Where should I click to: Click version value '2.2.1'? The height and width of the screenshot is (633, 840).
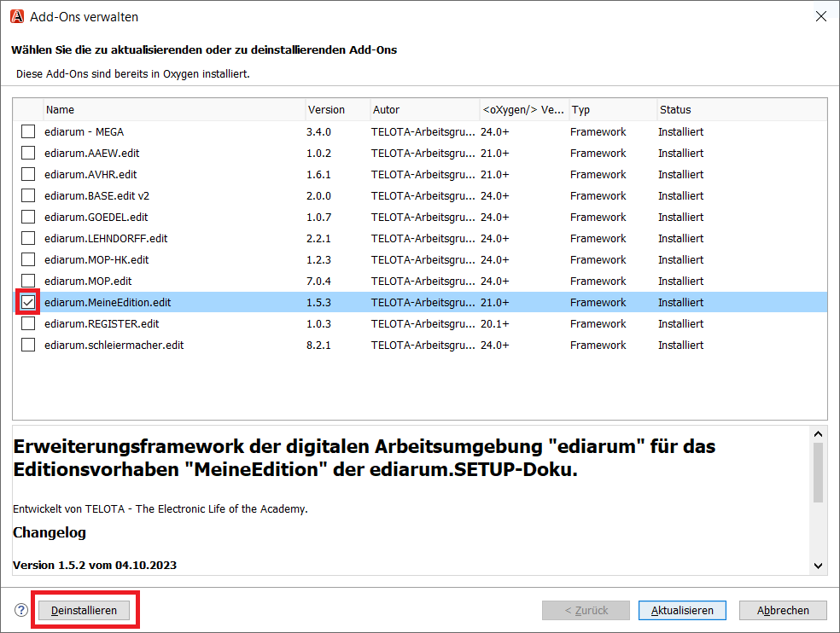pos(318,238)
